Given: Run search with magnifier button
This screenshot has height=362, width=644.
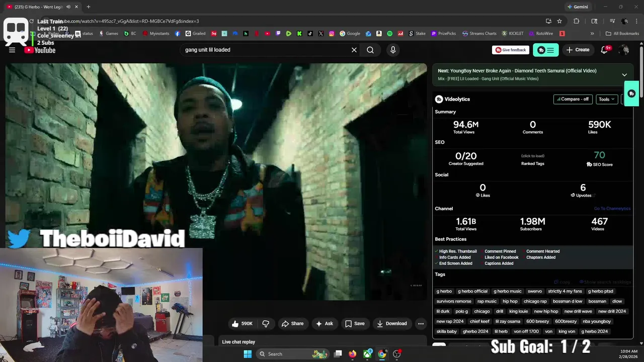Looking at the screenshot, I should (x=370, y=50).
